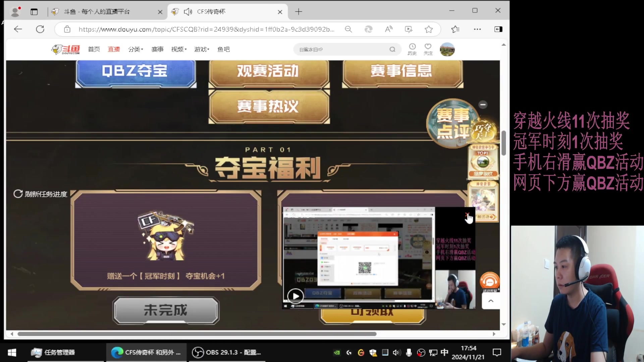Switch to OBS 29.1.3 taskbar item
The width and height of the screenshot is (644, 362).
click(227, 352)
